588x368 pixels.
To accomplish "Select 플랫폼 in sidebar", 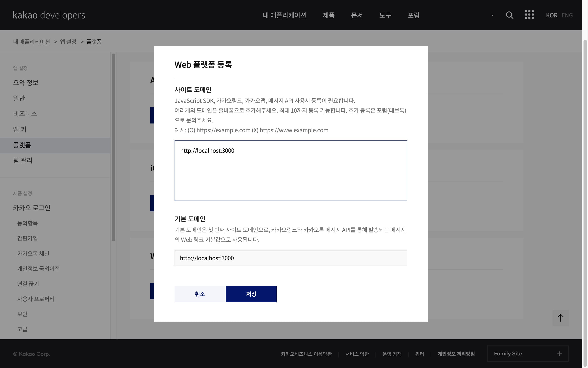I will (x=55, y=145).
